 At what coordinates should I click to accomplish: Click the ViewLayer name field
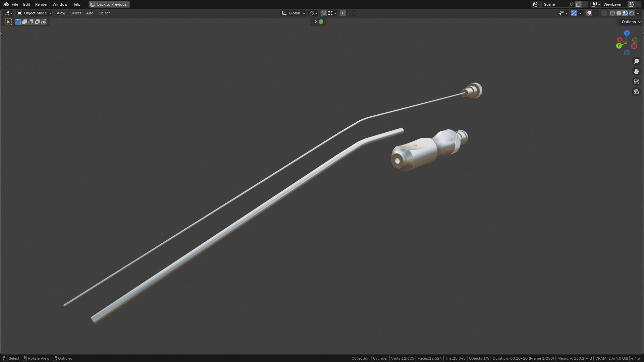614,4
